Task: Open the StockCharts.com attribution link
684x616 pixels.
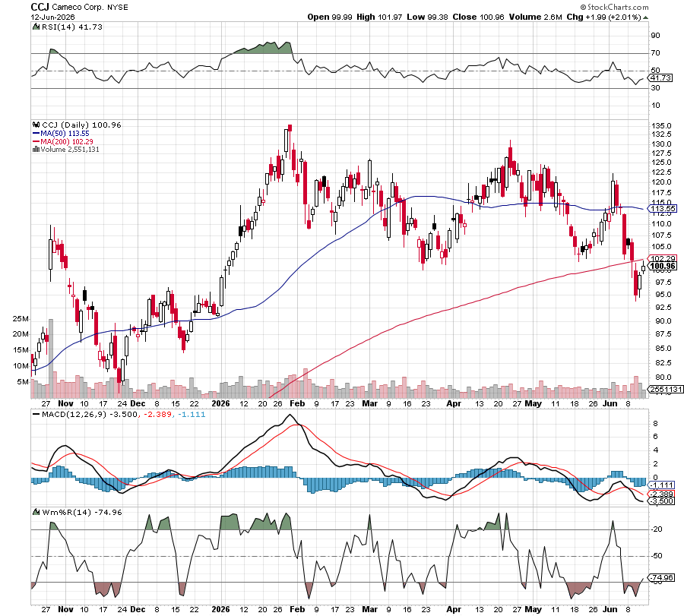Action: click(x=614, y=7)
